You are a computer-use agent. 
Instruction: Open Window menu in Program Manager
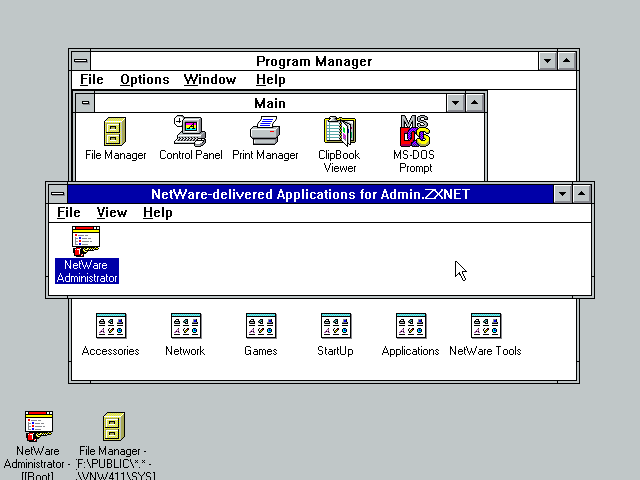pos(210,80)
